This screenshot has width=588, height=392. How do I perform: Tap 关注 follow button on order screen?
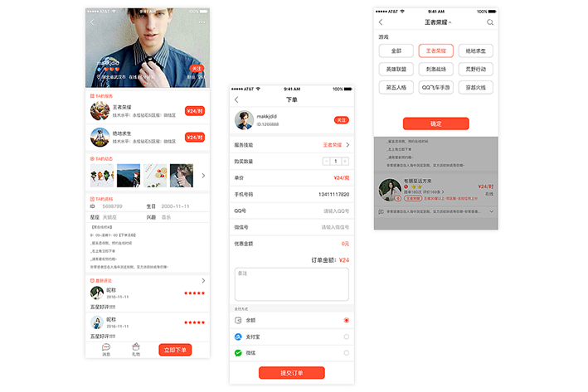coord(341,120)
